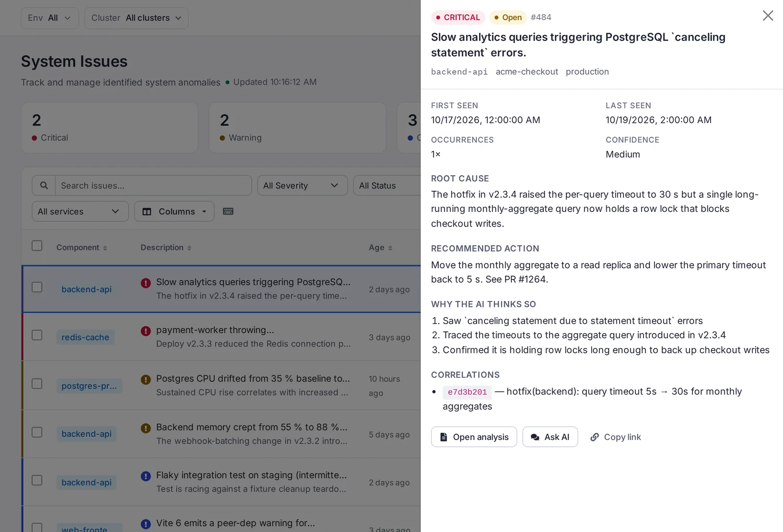783x532 pixels.
Task: Sort by Component column arrows
Action: [x=105, y=248]
